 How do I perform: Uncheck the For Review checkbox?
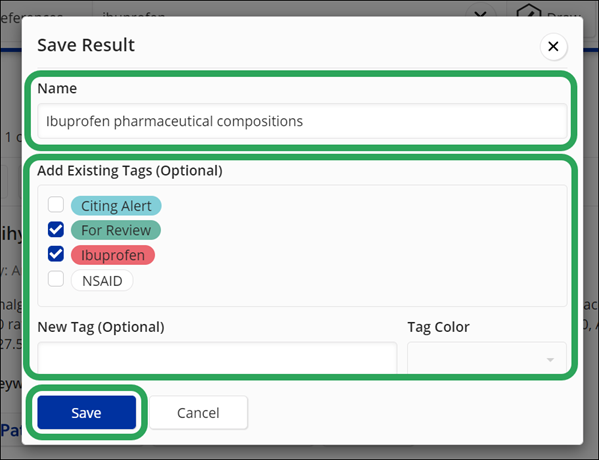pyautogui.click(x=56, y=230)
